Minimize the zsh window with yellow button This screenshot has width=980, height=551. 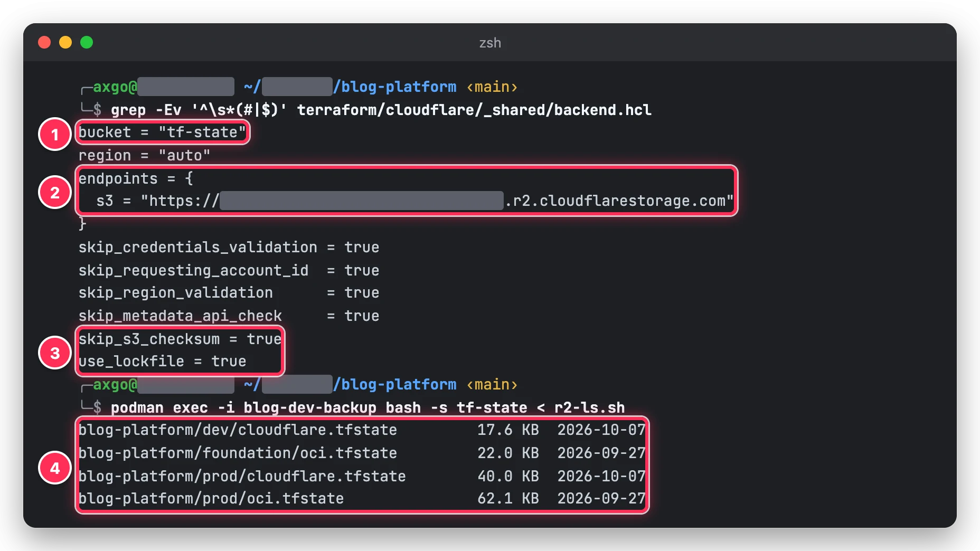tap(65, 42)
